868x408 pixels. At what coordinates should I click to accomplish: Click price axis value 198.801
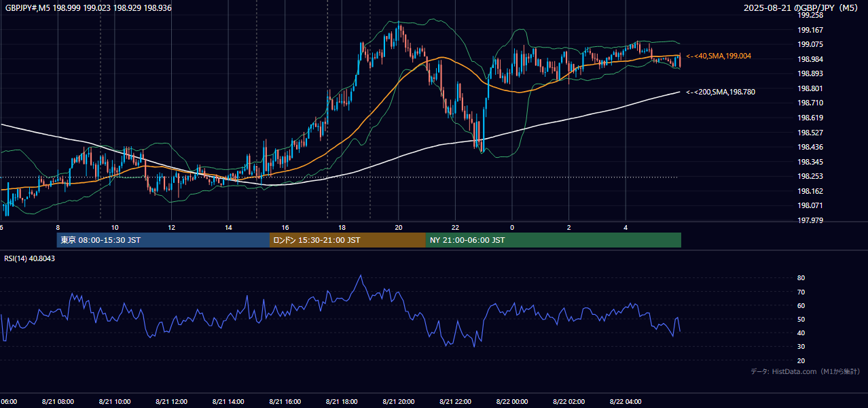[810, 88]
